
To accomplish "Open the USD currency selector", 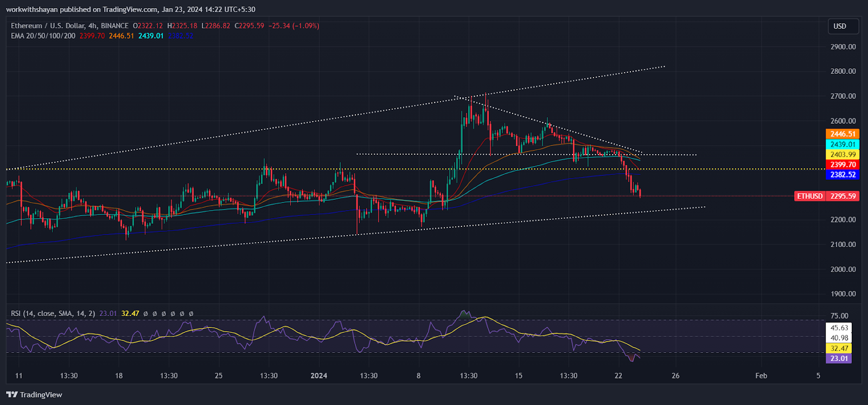I will (840, 26).
